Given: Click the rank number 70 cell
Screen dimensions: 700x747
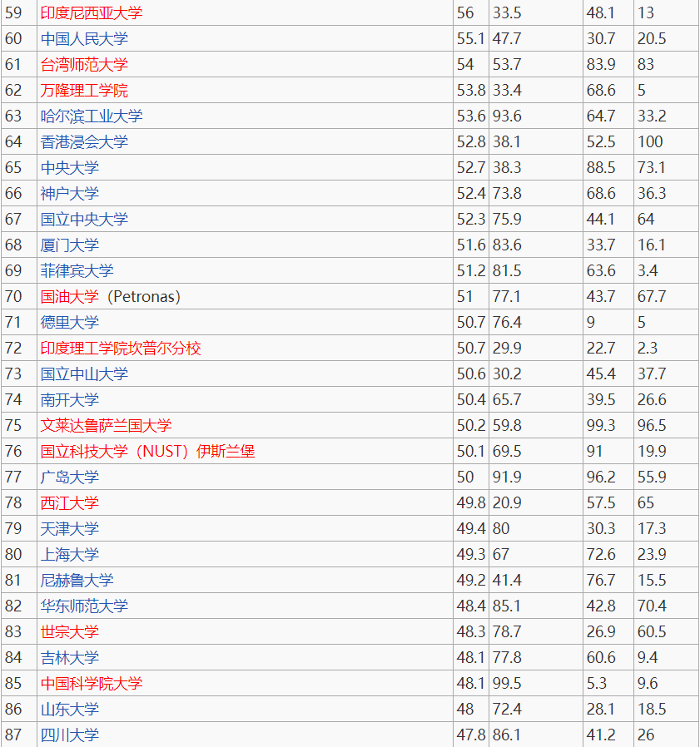Looking at the screenshot, I should [x=17, y=296].
